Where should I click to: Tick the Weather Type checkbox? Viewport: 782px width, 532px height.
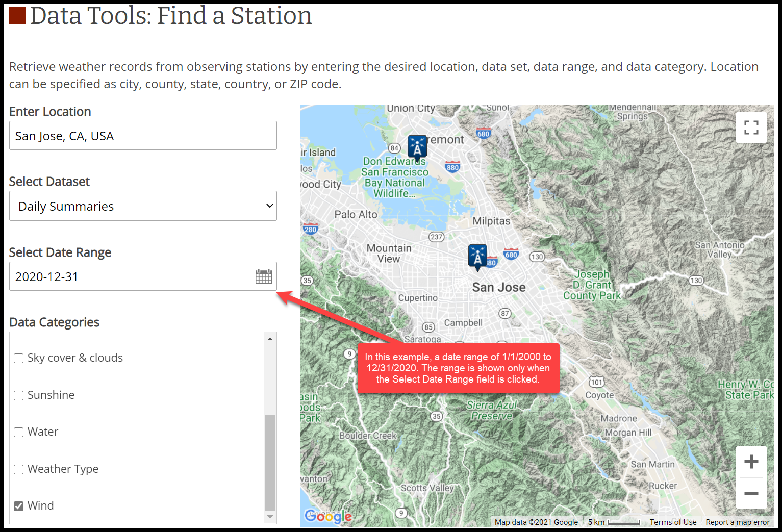coord(19,469)
